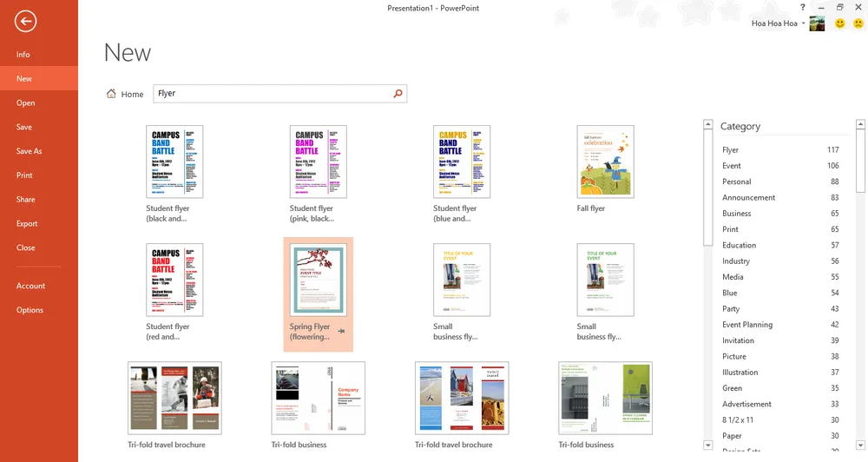Viewport: 868px width, 462px height.
Task: Filter by 8 1/2 x 11 category
Action: [x=780, y=420]
